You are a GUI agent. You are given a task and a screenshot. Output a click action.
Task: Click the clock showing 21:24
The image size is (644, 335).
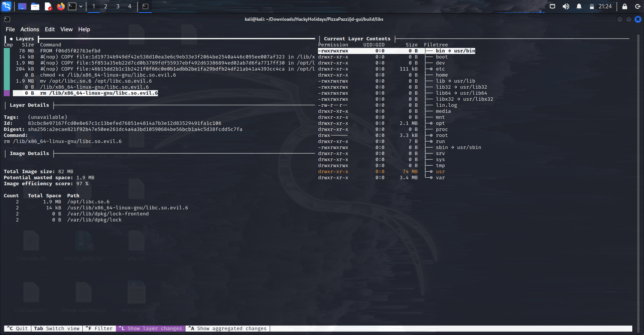tap(605, 6)
